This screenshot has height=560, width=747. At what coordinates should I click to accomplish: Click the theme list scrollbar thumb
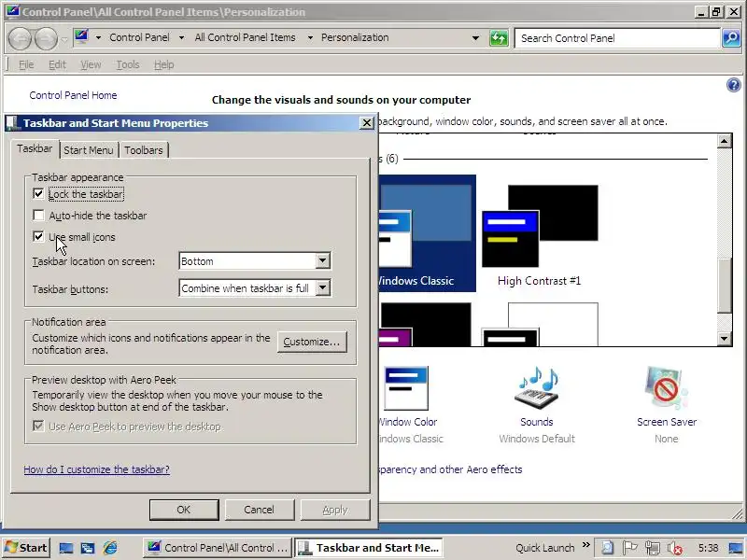pos(725,286)
